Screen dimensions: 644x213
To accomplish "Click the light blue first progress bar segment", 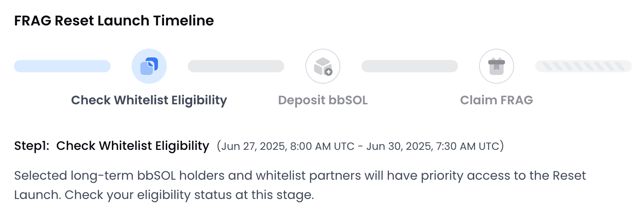I will pyautogui.click(x=62, y=66).
